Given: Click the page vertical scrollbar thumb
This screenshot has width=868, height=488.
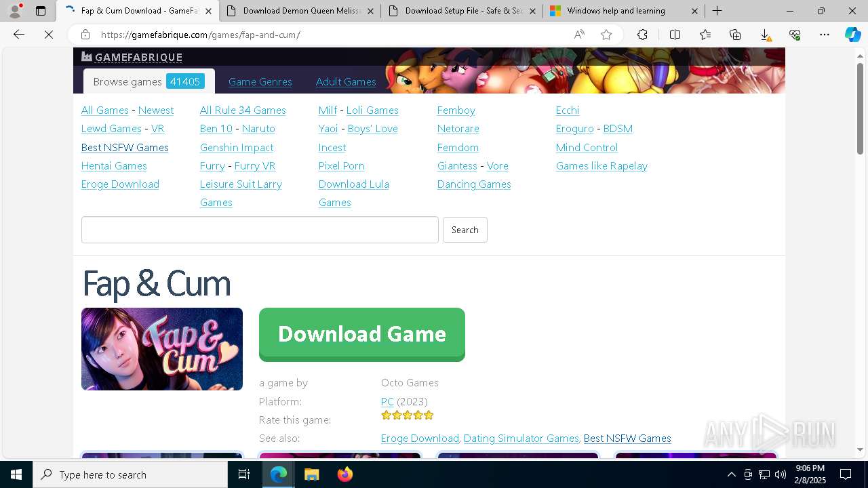Looking at the screenshot, I should [860, 108].
